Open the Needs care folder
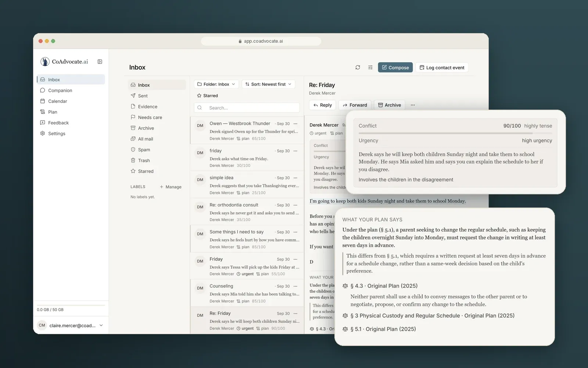 [x=157, y=117]
